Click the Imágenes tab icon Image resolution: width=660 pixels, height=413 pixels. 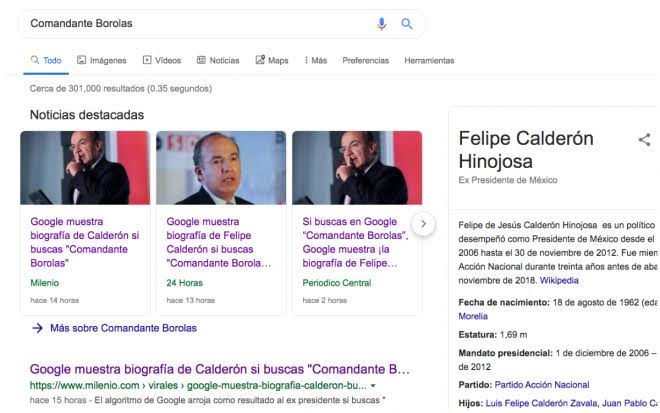tap(82, 61)
